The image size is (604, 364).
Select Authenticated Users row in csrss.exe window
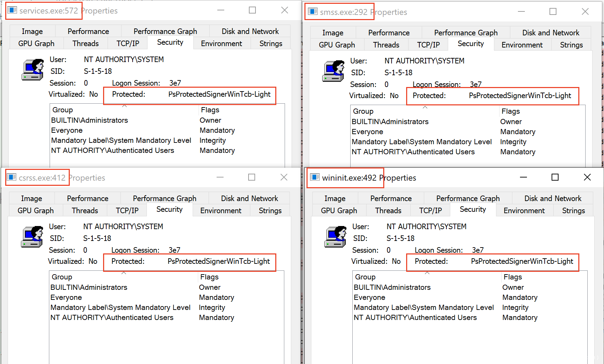click(167, 318)
